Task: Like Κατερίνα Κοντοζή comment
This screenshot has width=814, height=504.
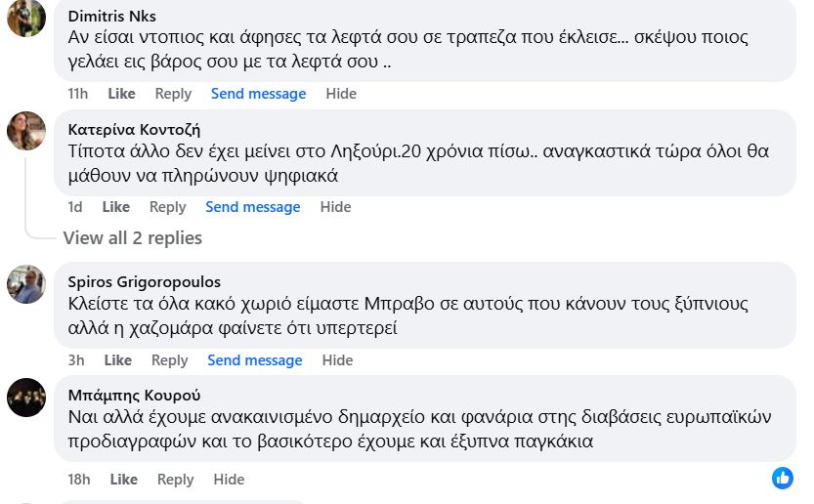Action: coord(115,207)
